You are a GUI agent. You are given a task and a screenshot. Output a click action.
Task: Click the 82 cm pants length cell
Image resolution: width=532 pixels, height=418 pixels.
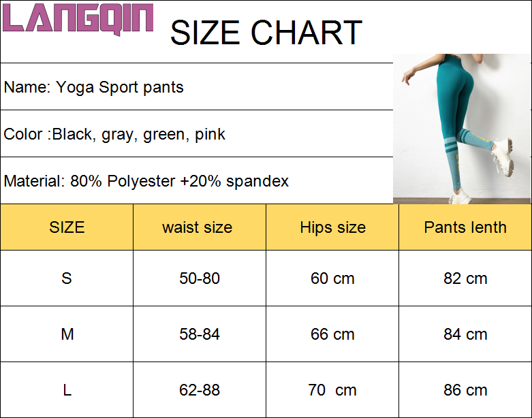(465, 278)
